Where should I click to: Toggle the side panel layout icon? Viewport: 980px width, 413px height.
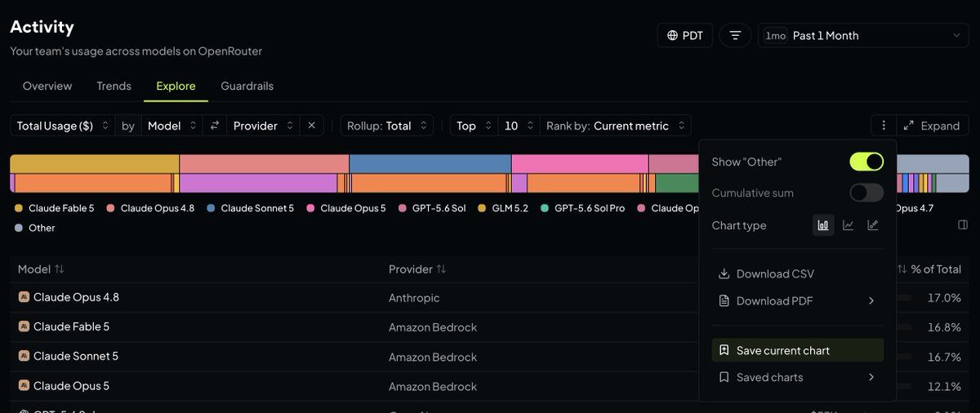click(963, 224)
